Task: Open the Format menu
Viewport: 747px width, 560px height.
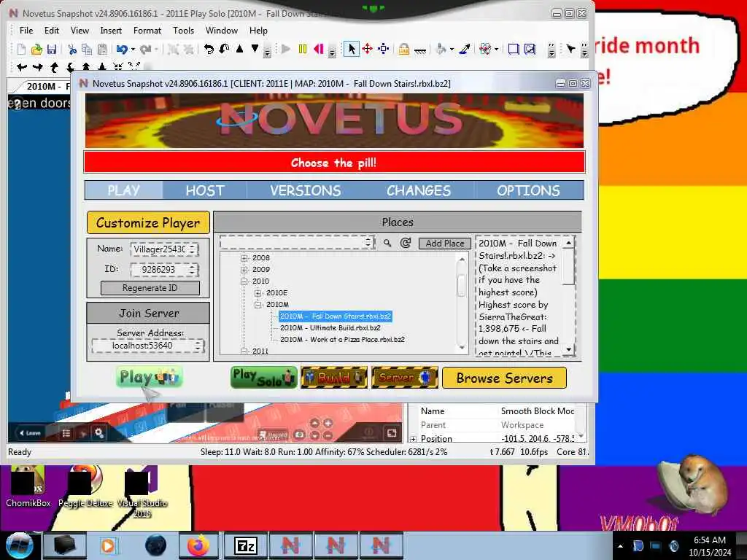Action: pos(147,31)
